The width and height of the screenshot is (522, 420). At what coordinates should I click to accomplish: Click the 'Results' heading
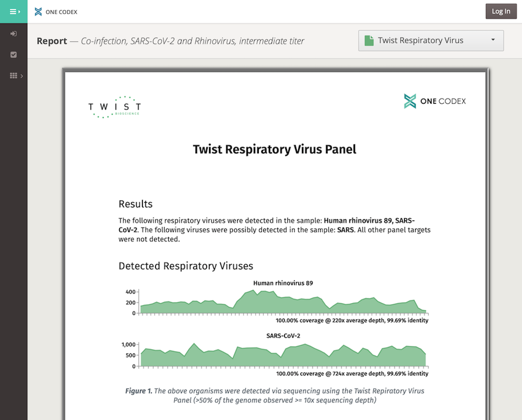136,204
